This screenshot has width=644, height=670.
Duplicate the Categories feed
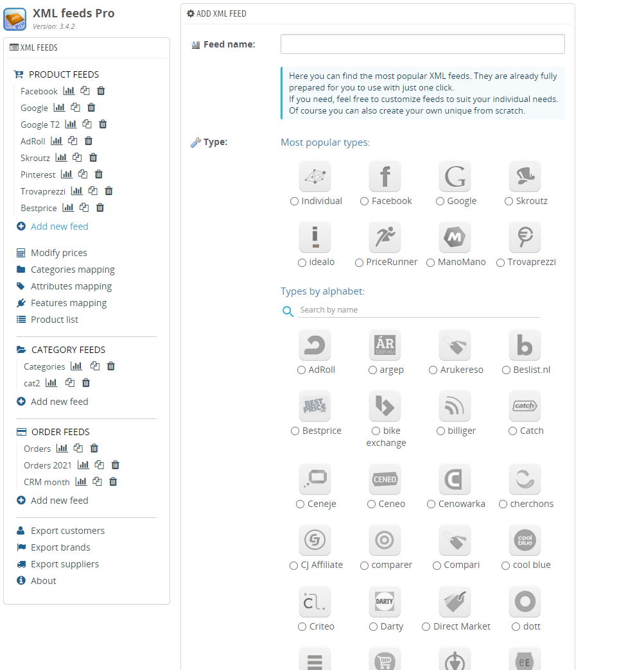(94, 366)
